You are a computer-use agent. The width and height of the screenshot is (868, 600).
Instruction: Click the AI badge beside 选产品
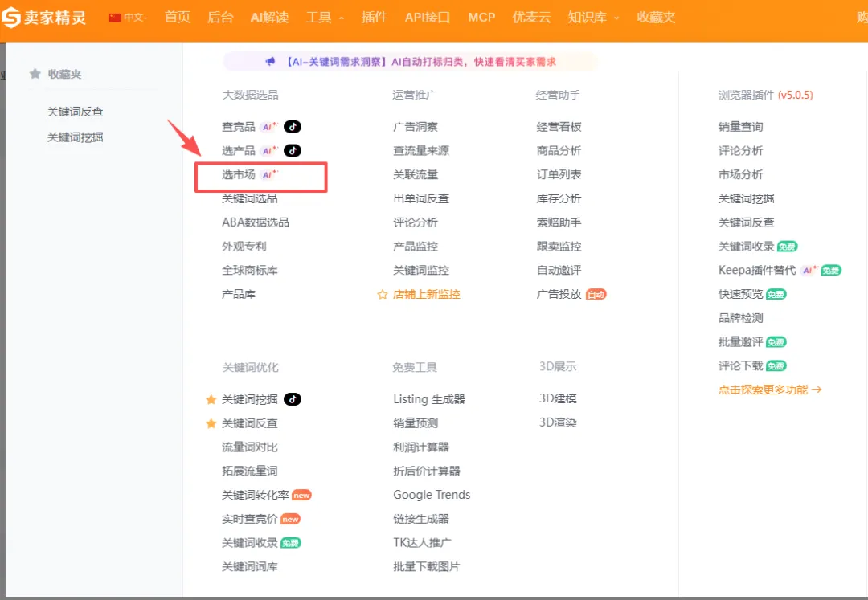pyautogui.click(x=269, y=150)
